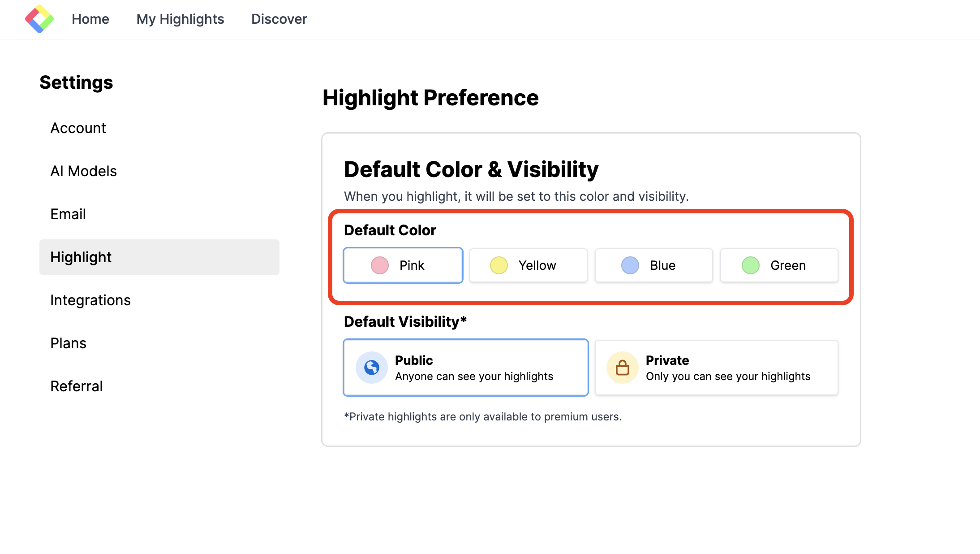Screen dimensions: 980x554
Task: Open Home in top navigation
Action: [90, 19]
